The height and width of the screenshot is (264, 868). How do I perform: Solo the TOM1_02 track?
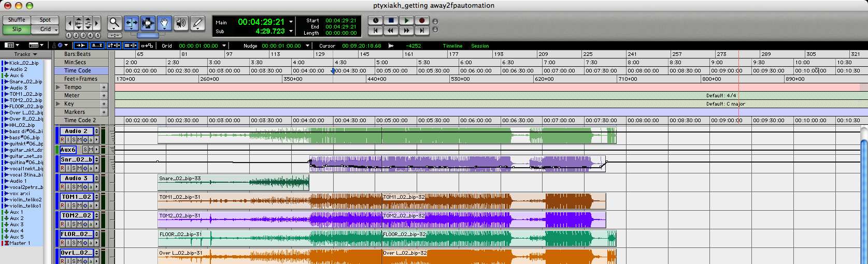[74, 206]
